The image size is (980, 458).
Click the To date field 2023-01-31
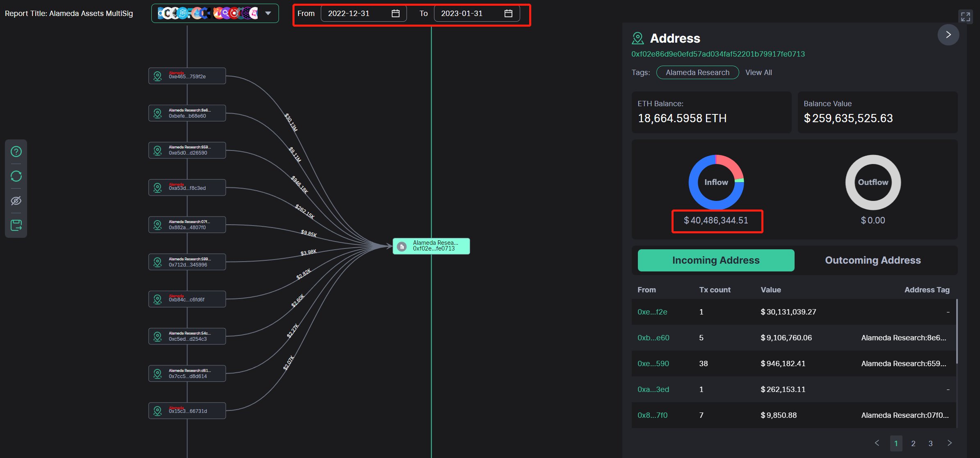pos(477,14)
